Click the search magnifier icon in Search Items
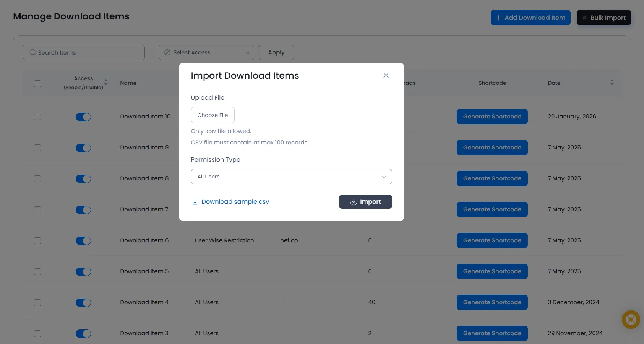The width and height of the screenshot is (644, 344). [x=32, y=52]
